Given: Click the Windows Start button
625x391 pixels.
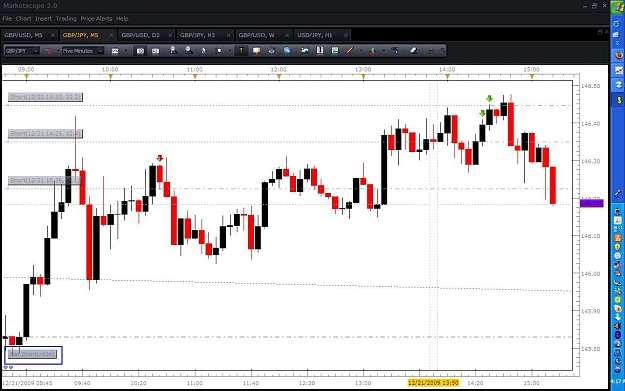Looking at the screenshot, I should pyautogui.click(x=618, y=7).
